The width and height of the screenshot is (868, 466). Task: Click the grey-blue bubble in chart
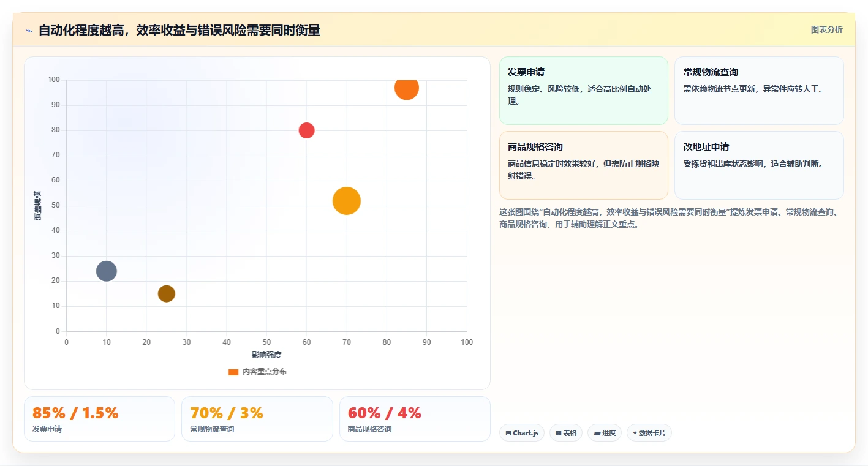coord(107,271)
